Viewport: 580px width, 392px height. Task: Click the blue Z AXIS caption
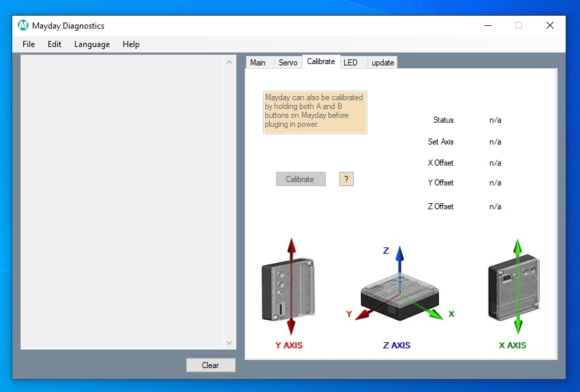[x=397, y=346]
